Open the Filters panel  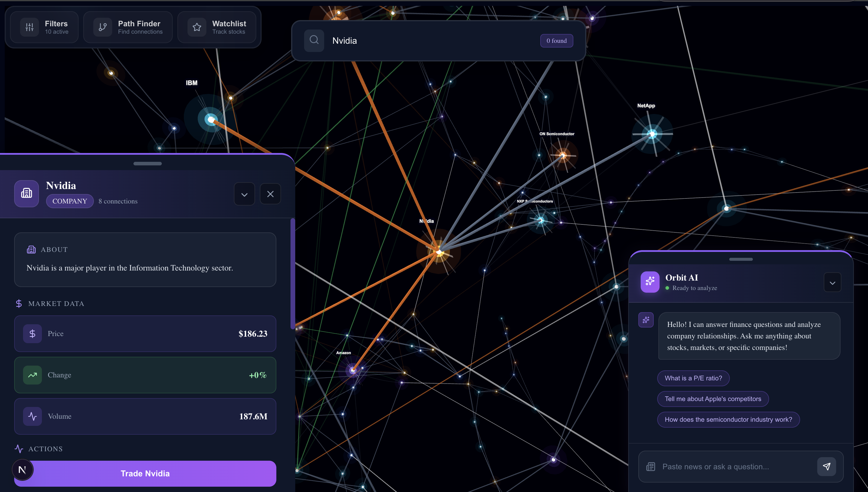click(44, 27)
